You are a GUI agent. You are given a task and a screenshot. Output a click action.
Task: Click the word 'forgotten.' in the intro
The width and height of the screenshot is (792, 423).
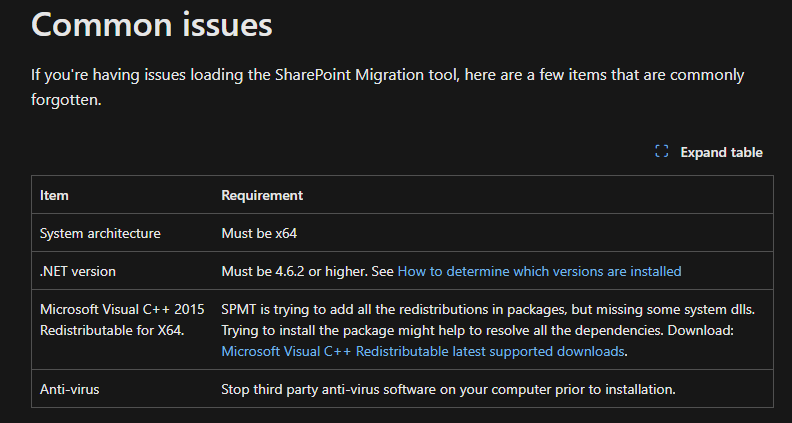coord(66,99)
